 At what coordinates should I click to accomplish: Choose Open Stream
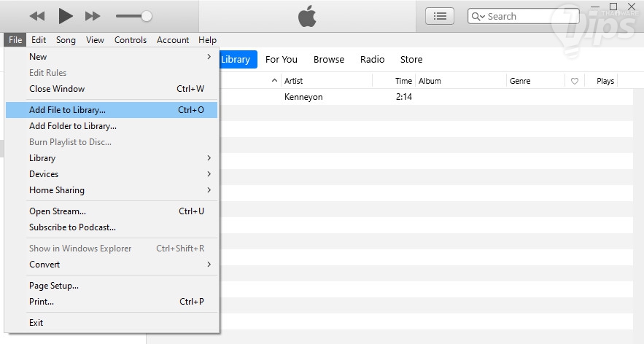(112, 211)
